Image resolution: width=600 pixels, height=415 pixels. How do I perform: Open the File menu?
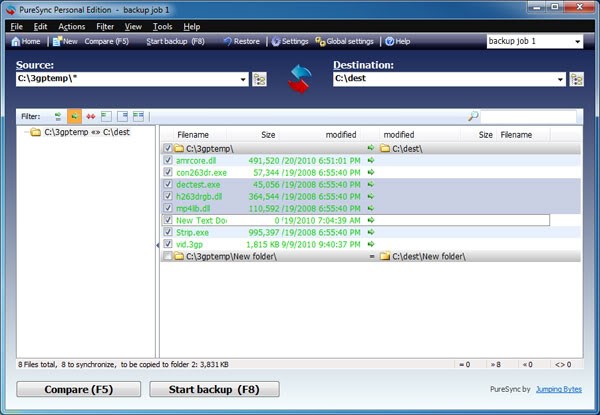pos(16,27)
